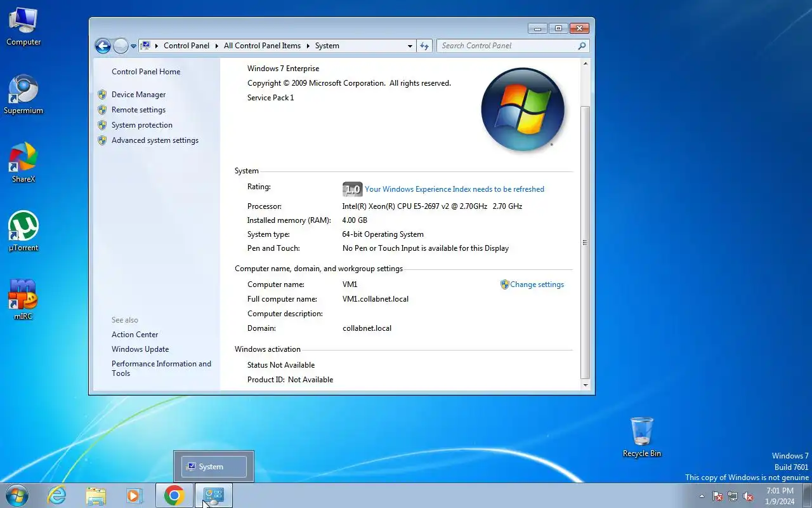812x508 pixels.
Task: Open Device Manager link
Action: point(138,95)
